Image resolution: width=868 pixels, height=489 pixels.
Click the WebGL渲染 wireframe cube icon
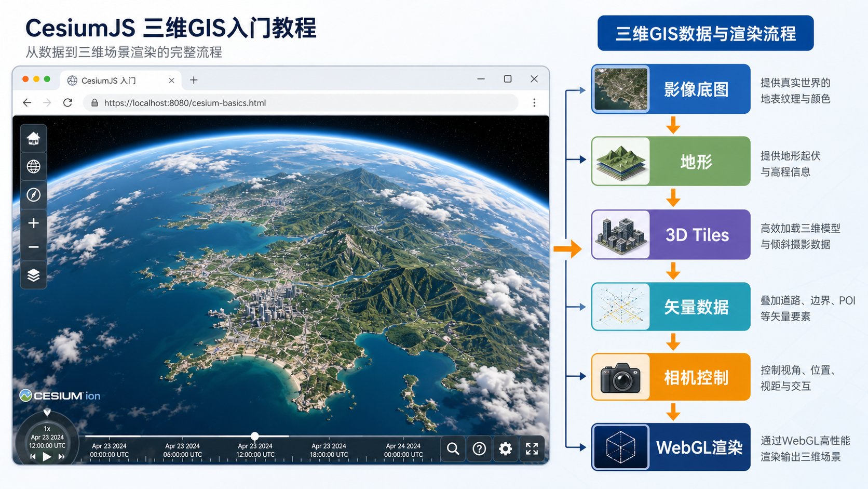[621, 447]
